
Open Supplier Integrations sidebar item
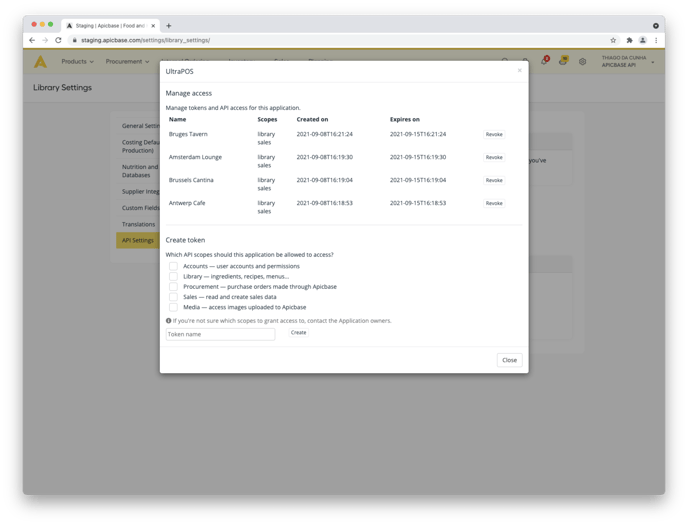click(x=140, y=191)
